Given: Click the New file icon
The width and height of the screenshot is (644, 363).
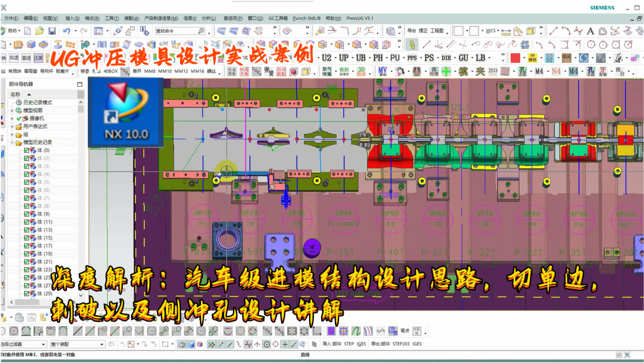Looking at the screenshot, I should pos(27,31).
